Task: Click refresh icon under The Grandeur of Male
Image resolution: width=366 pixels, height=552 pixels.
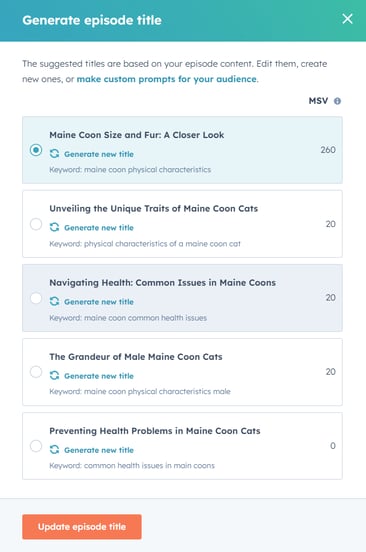Action: pyautogui.click(x=54, y=376)
